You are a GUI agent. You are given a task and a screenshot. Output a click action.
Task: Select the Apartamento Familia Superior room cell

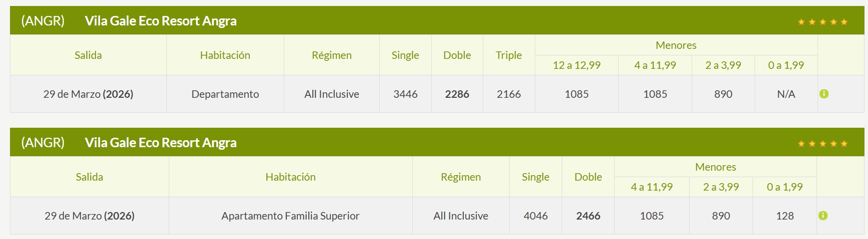290,216
